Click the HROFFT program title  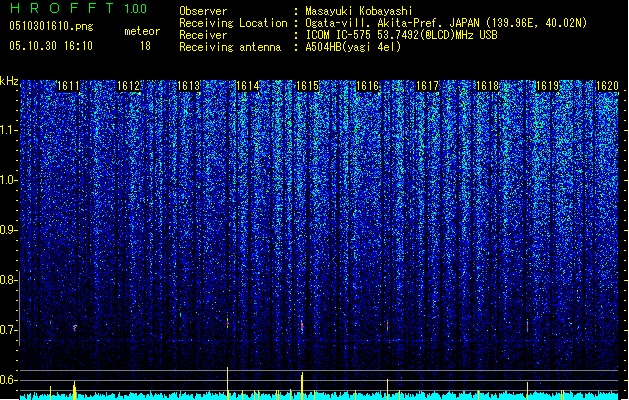[x=61, y=8]
